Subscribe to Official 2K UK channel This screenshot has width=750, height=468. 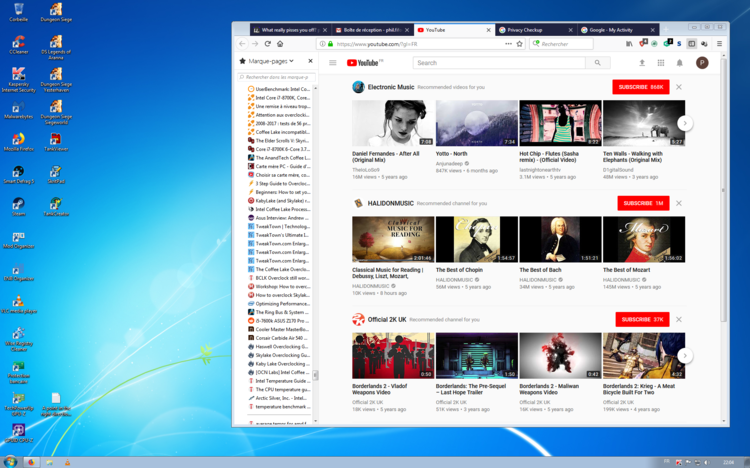click(642, 320)
